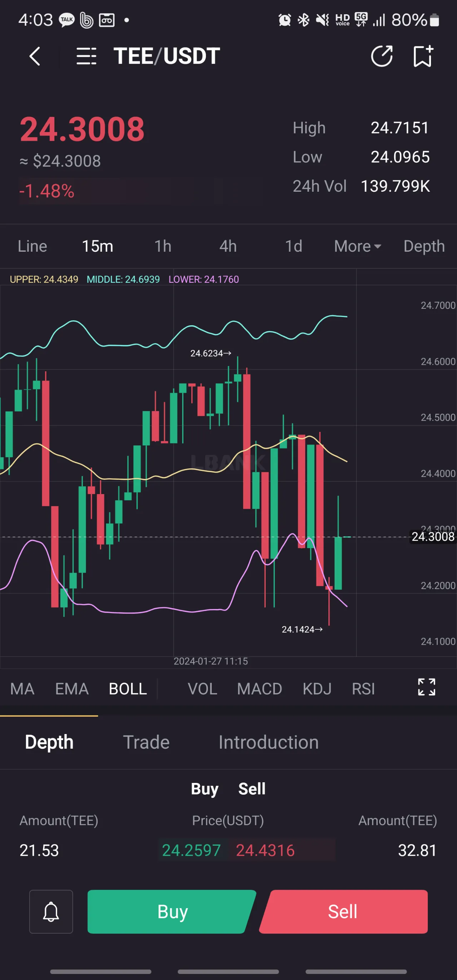The height and width of the screenshot is (980, 457).
Task: Toggle the BOLL indicator overlay
Action: (x=128, y=689)
